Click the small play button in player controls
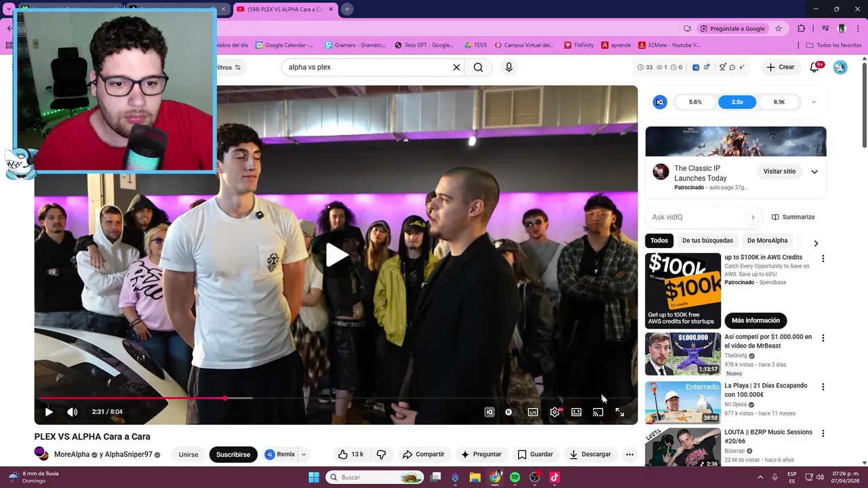 [x=49, y=412]
